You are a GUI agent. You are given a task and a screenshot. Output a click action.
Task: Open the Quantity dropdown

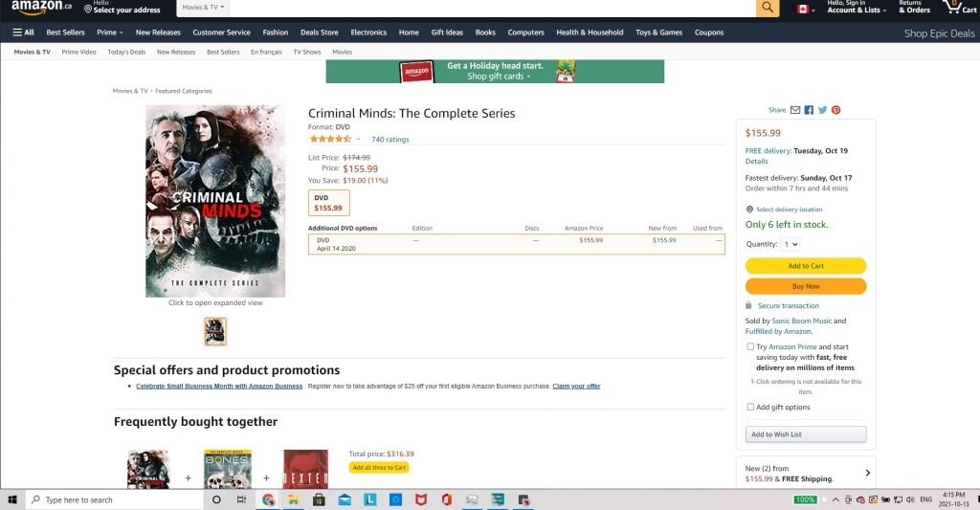791,244
